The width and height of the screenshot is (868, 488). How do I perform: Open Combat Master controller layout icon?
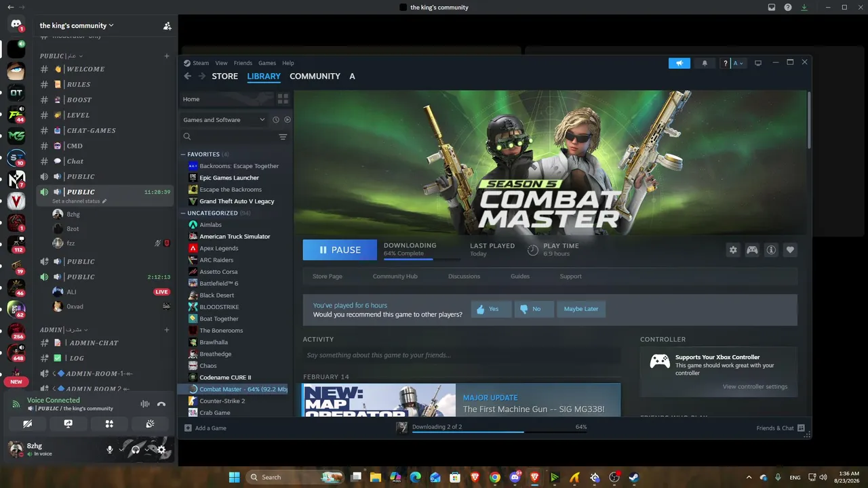752,250
